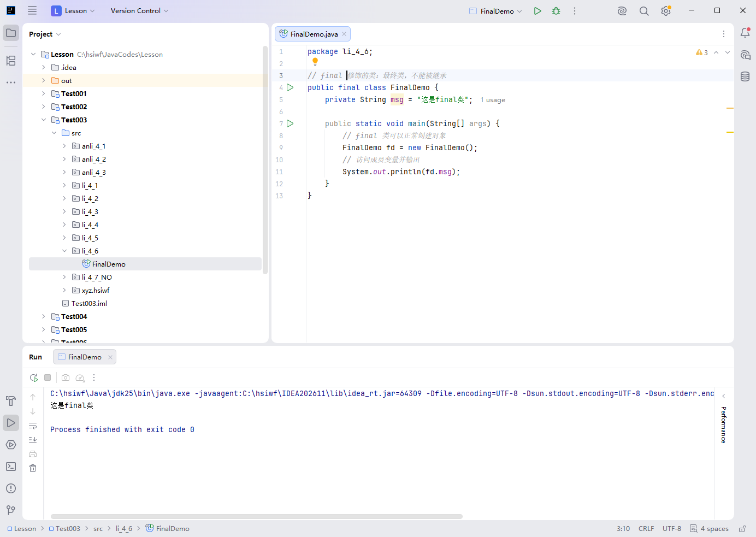Open the 3 warnings inspection widget

click(702, 52)
